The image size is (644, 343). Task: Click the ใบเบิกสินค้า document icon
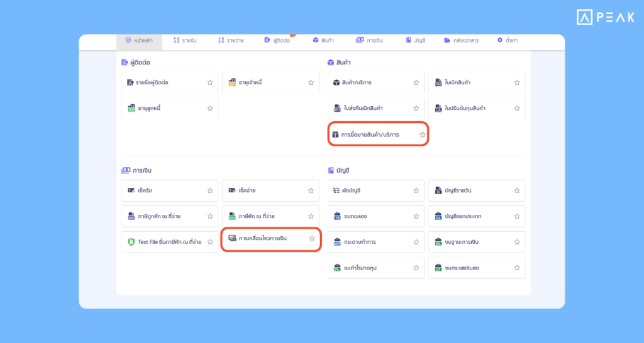[438, 82]
